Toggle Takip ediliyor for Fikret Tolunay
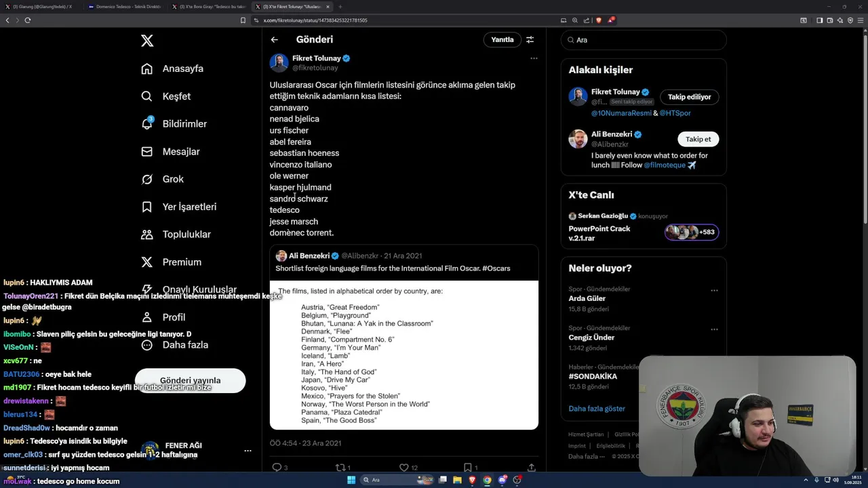Viewport: 868px width, 488px height. [x=690, y=97]
